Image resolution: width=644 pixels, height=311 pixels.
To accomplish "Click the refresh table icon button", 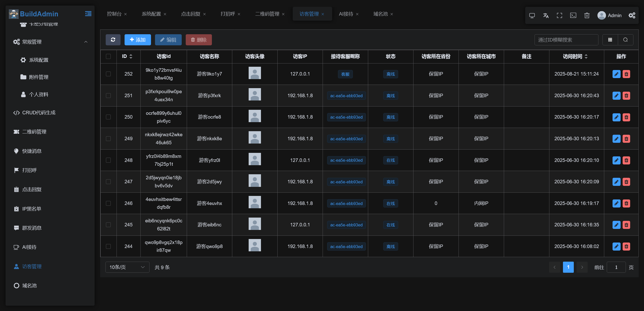I will (x=113, y=40).
